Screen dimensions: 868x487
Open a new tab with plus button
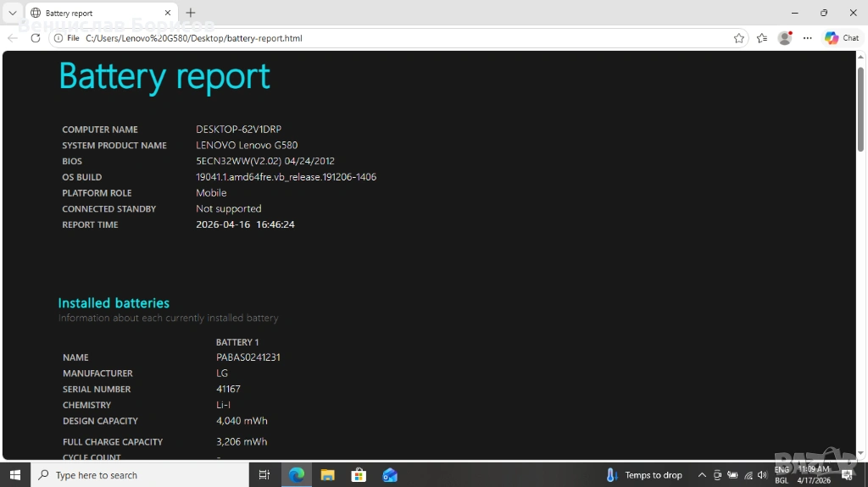191,14
